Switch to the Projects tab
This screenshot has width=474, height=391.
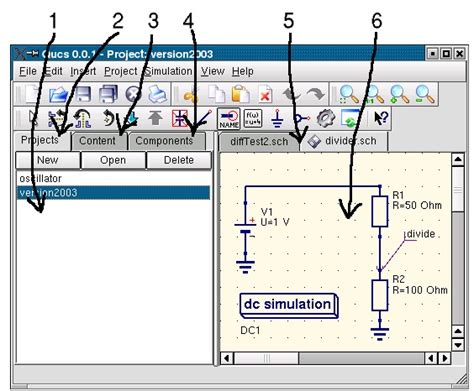[43, 141]
